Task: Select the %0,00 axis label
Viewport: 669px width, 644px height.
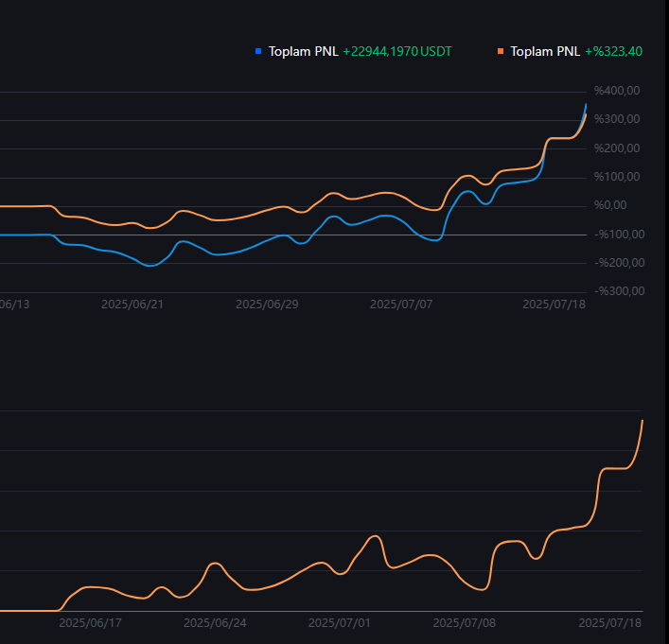Action: [610, 205]
